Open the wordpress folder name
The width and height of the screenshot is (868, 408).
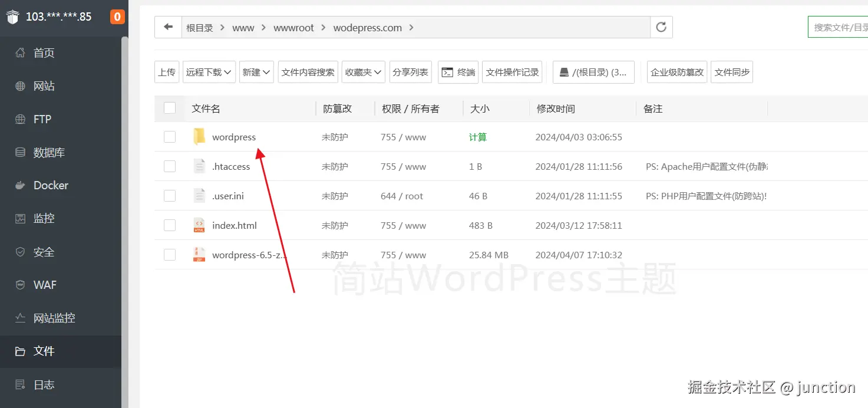pyautogui.click(x=234, y=137)
